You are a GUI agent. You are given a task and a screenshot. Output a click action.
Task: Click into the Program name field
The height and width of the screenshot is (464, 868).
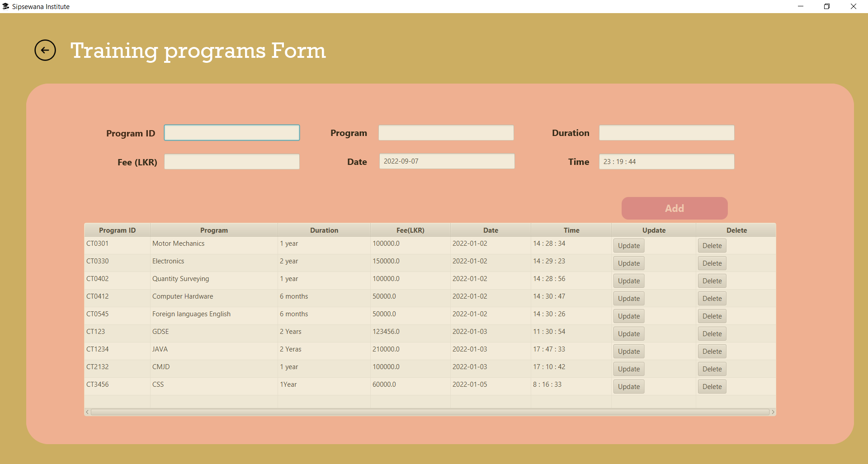(x=446, y=133)
